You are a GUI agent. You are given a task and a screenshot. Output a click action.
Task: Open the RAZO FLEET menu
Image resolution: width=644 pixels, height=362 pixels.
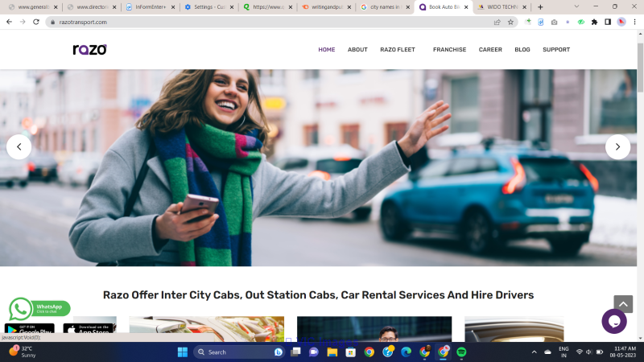point(397,50)
